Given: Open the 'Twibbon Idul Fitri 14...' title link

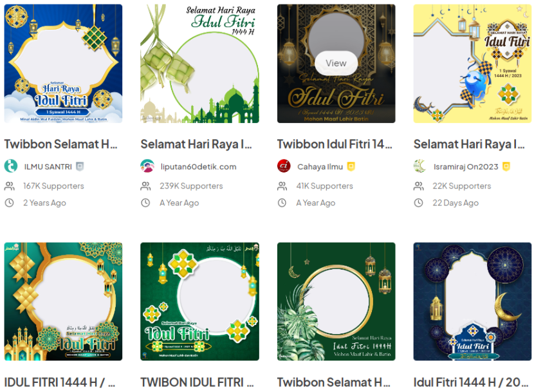Looking at the screenshot, I should 335,144.
